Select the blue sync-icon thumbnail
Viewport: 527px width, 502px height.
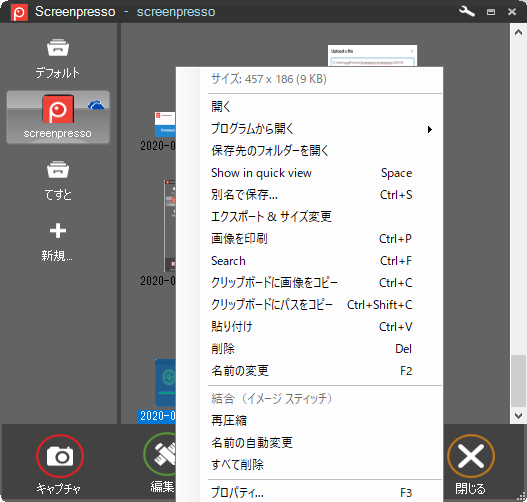[165, 383]
